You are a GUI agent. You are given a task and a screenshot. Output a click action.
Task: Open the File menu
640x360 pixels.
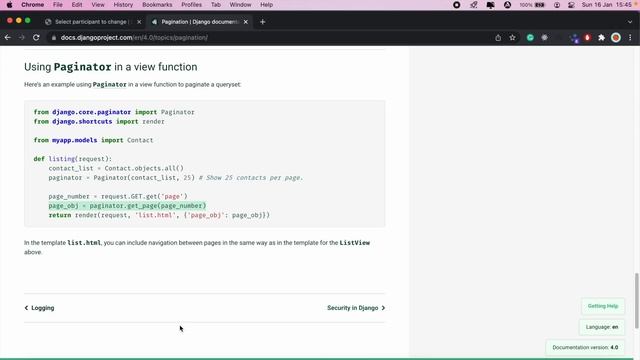(58, 5)
